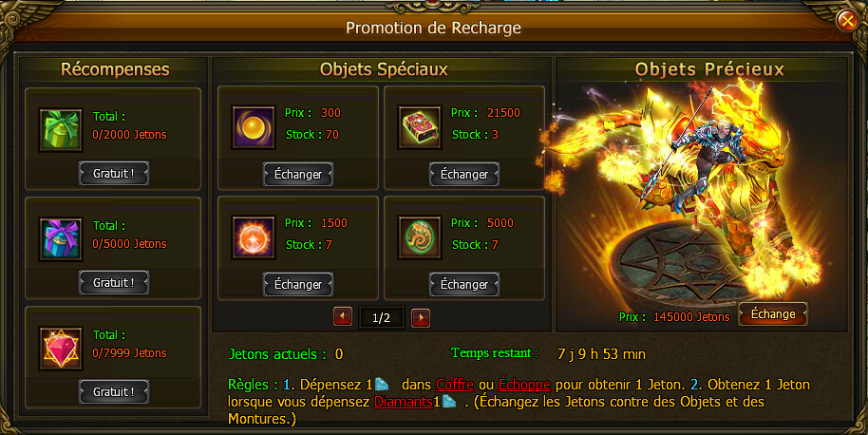
Task: Go to the previous page of special objects
Action: 343,317
